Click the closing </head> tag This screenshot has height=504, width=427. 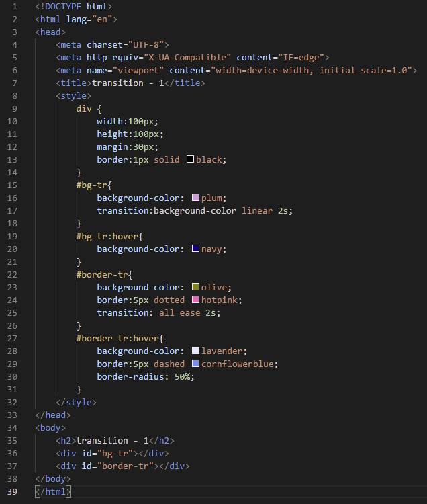pyautogui.click(x=53, y=415)
